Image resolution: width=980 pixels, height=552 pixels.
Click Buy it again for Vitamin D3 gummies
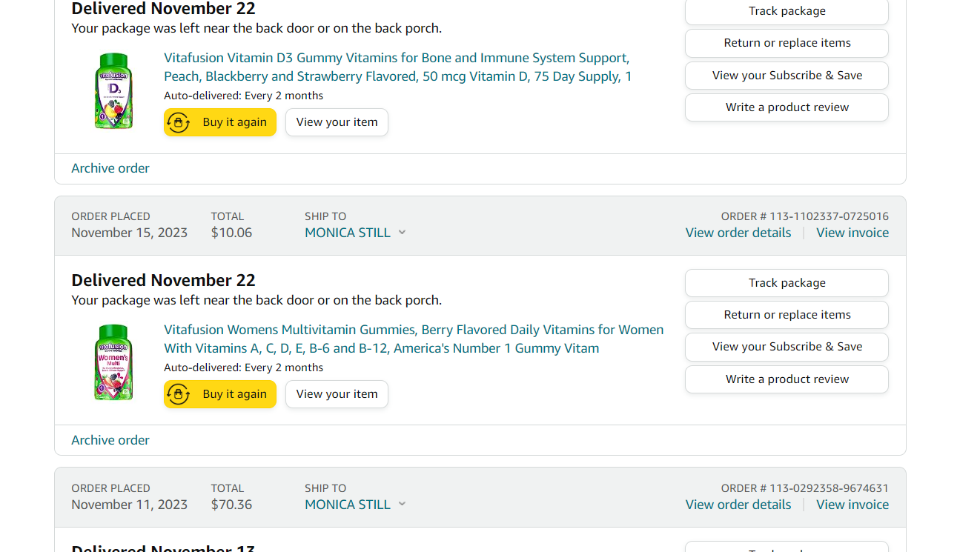(220, 122)
